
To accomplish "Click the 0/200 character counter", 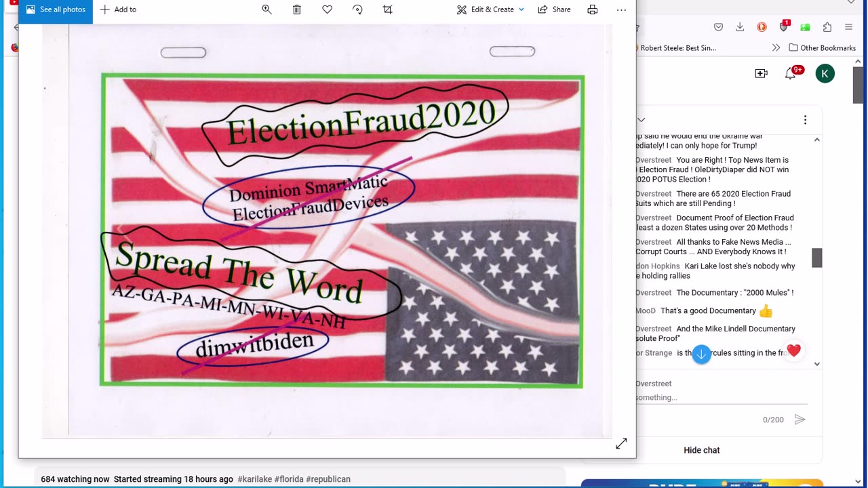I will click(773, 420).
